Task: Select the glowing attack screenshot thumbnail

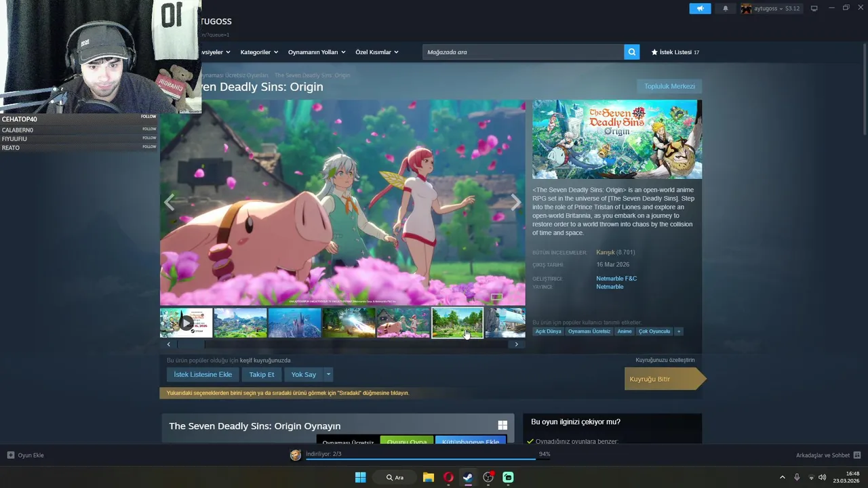Action: [349, 323]
